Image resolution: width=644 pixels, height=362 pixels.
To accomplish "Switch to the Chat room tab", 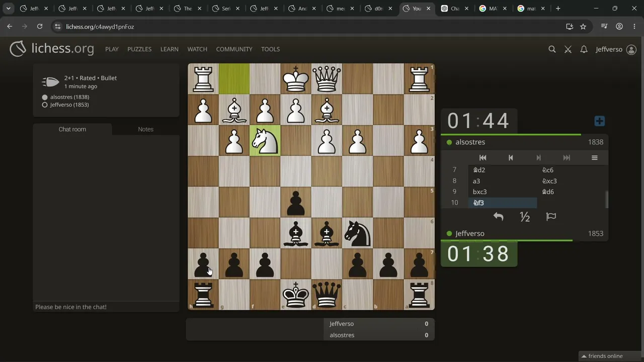I will [72, 129].
